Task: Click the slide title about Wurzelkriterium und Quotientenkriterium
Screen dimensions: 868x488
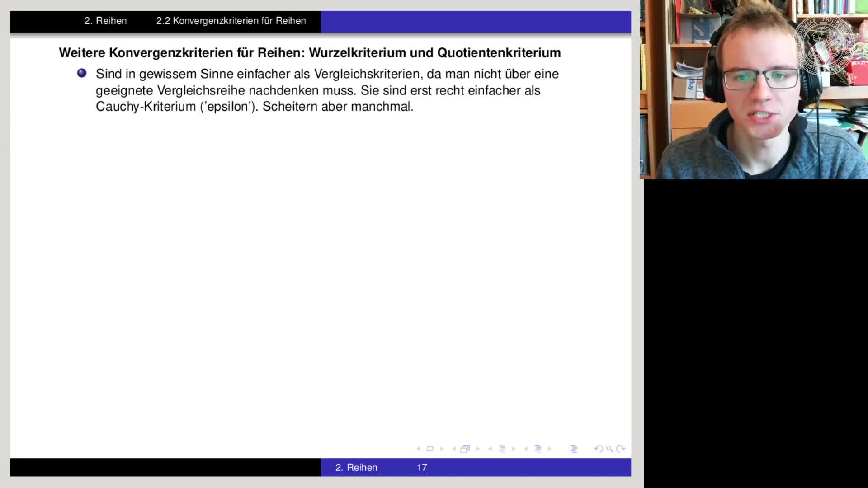Action: [x=309, y=52]
